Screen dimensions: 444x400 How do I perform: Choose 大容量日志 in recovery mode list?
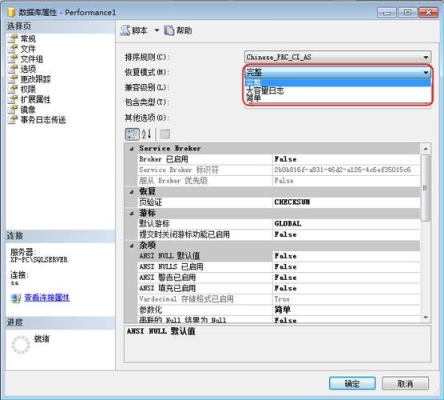coord(265,90)
